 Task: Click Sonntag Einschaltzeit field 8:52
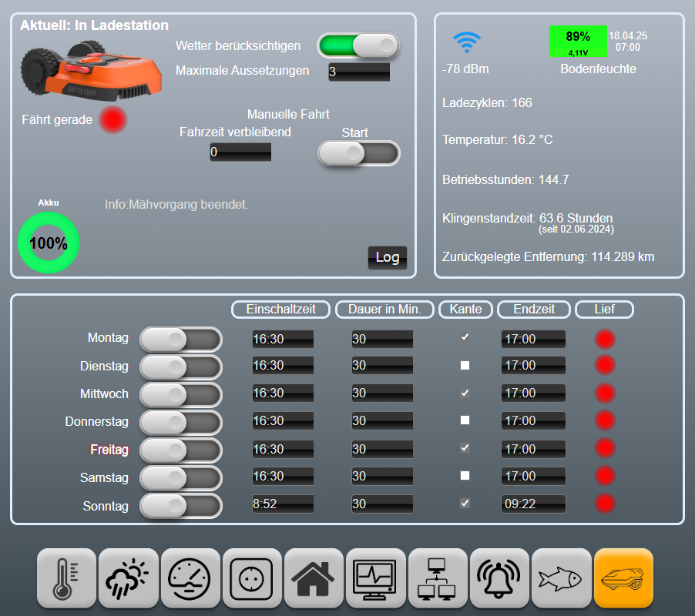pos(283,504)
